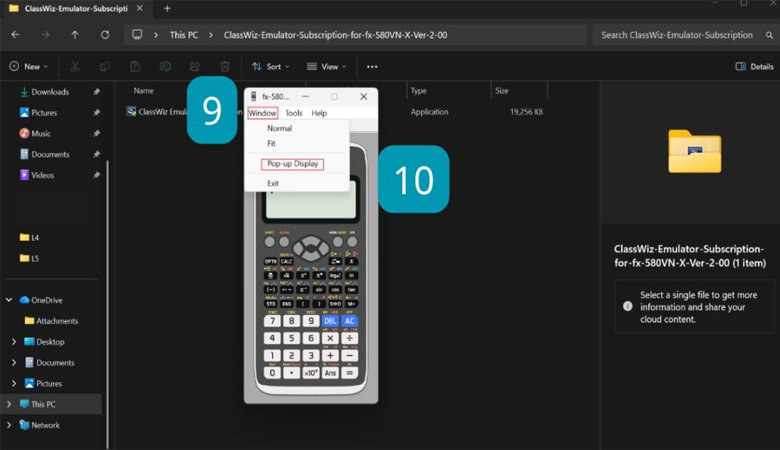The height and width of the screenshot is (450, 780).
Task: Go back in File Explorer
Action: pyautogui.click(x=15, y=35)
